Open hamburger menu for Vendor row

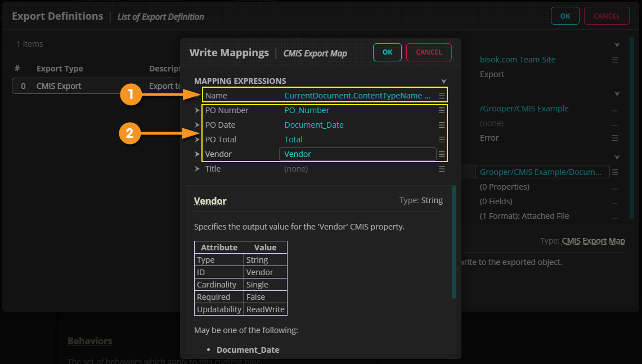442,155
